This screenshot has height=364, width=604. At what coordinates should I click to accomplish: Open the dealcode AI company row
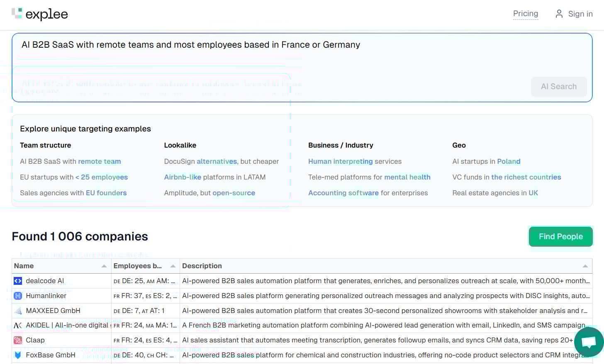[x=302, y=281]
